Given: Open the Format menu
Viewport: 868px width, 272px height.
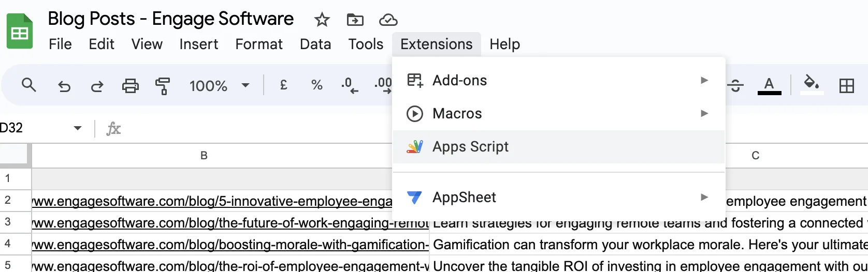Looking at the screenshot, I should pyautogui.click(x=259, y=44).
